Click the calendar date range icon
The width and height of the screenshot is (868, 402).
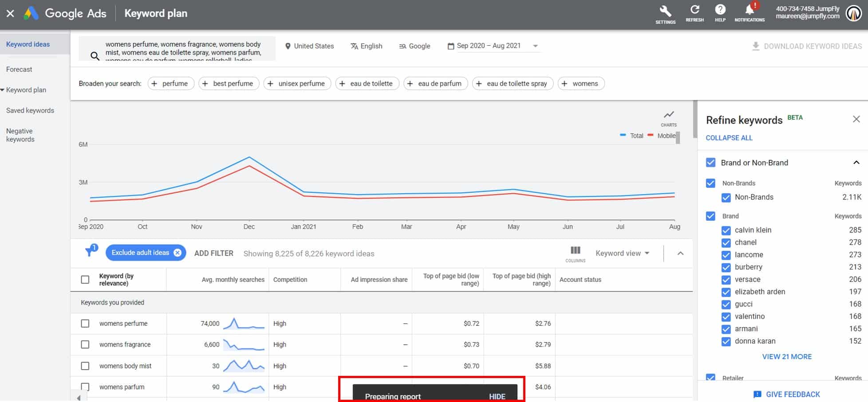pos(451,46)
